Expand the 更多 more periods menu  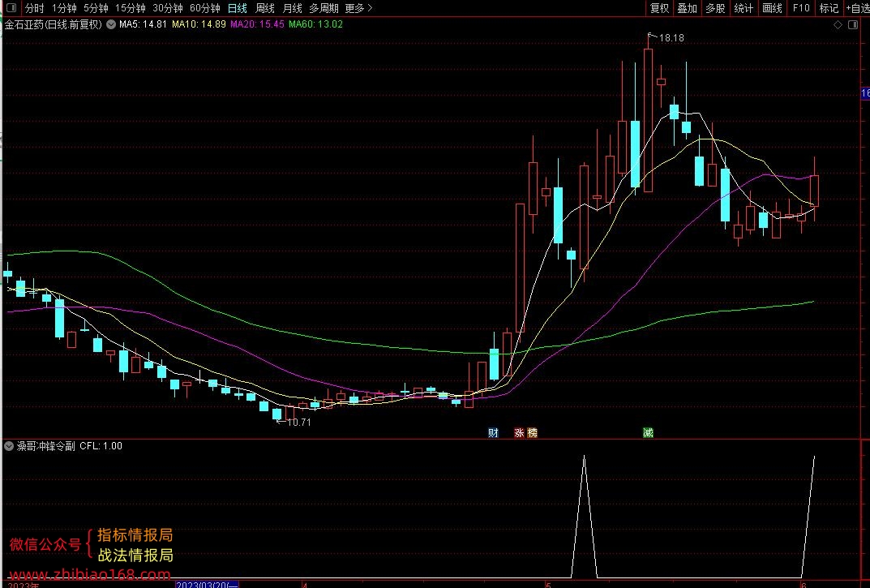pyautogui.click(x=358, y=8)
